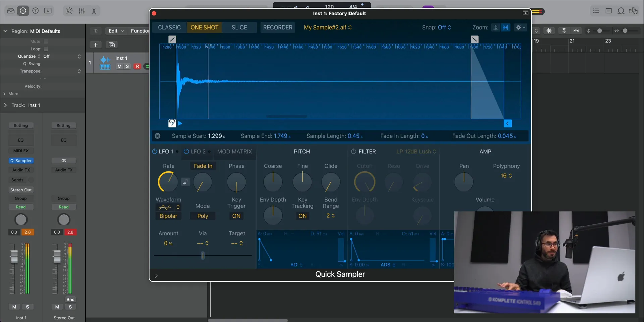Toggle Key Trigger ON button
The image size is (644, 322).
[x=236, y=216]
